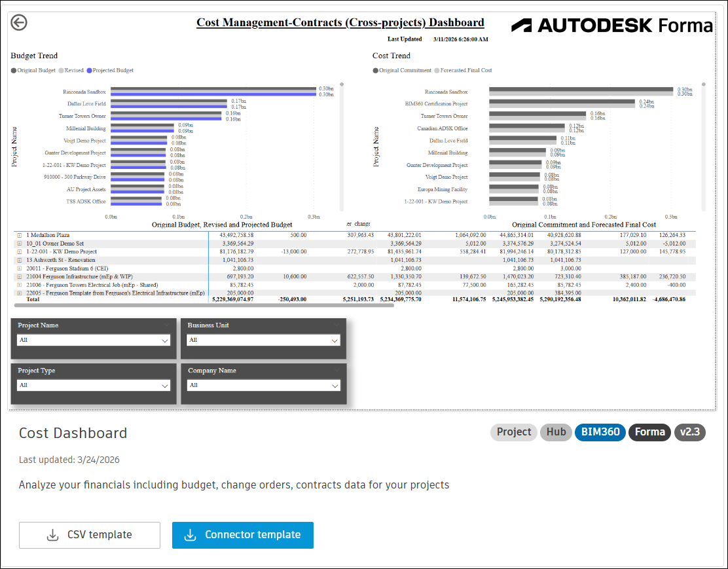Image resolution: width=728 pixels, height=569 pixels.
Task: Expand the 1 Medallion Plaza row
Action: pyautogui.click(x=20, y=236)
